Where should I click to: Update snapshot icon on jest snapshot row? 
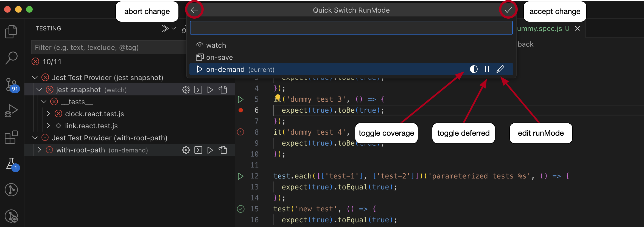(x=223, y=90)
